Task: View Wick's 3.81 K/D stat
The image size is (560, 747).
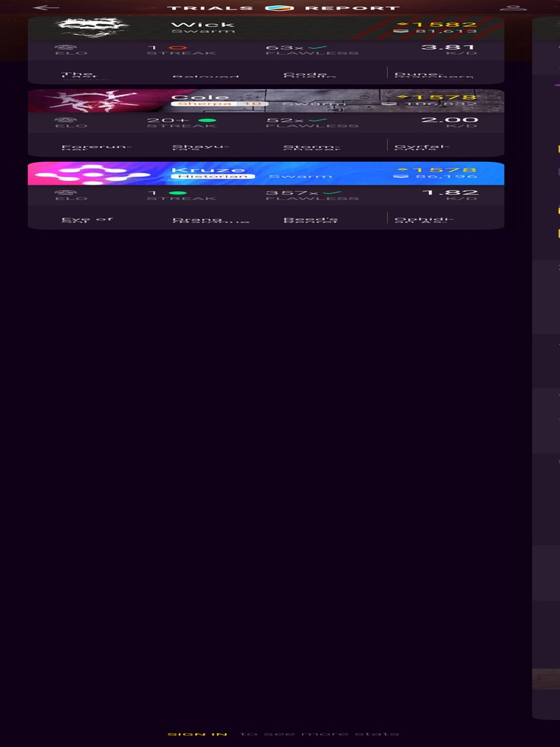Action: (x=448, y=49)
